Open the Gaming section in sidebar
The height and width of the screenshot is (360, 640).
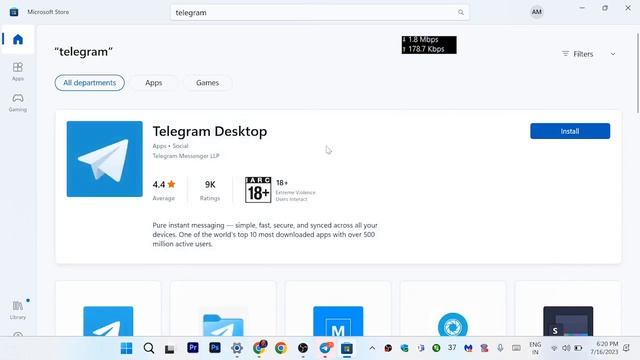coord(18,102)
